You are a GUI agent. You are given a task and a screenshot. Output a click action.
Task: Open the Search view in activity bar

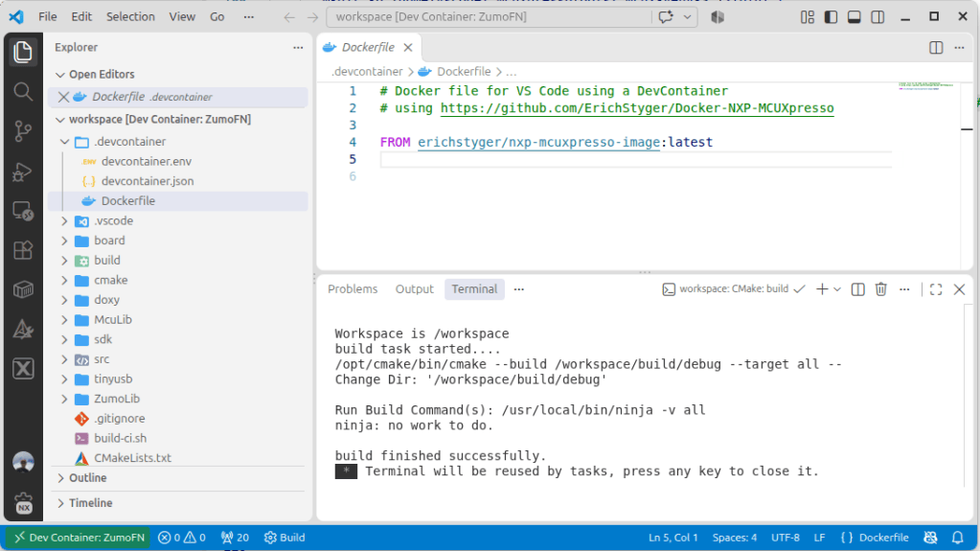click(x=23, y=92)
